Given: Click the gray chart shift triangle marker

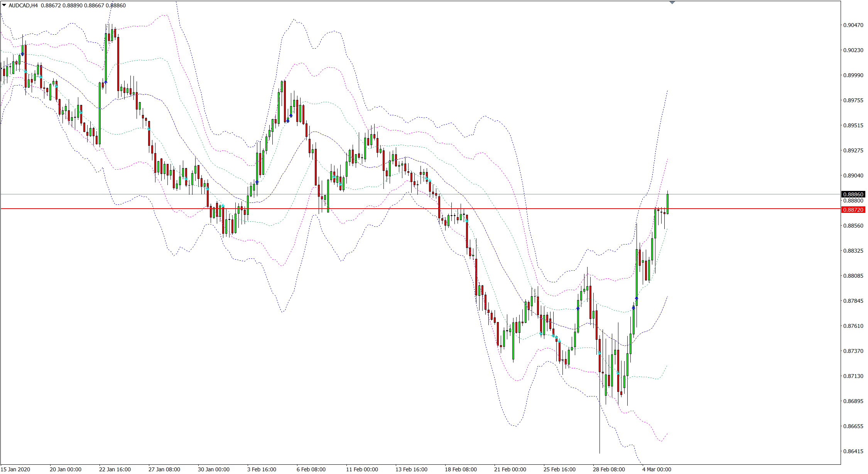Looking at the screenshot, I should pos(672,3).
